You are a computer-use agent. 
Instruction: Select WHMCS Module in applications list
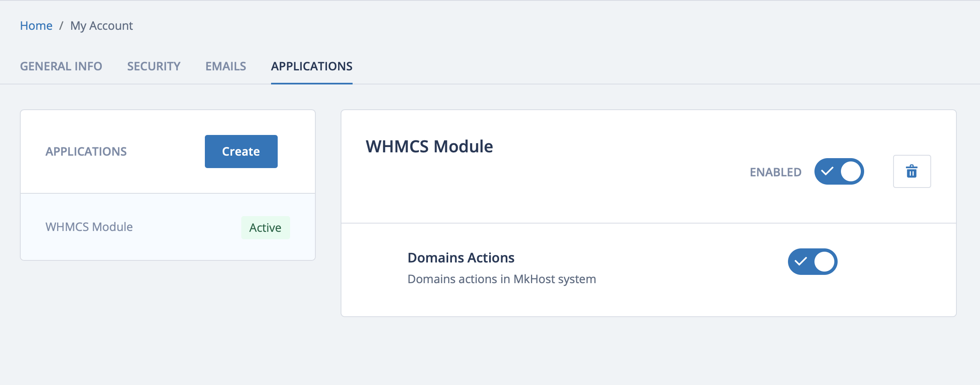(89, 227)
